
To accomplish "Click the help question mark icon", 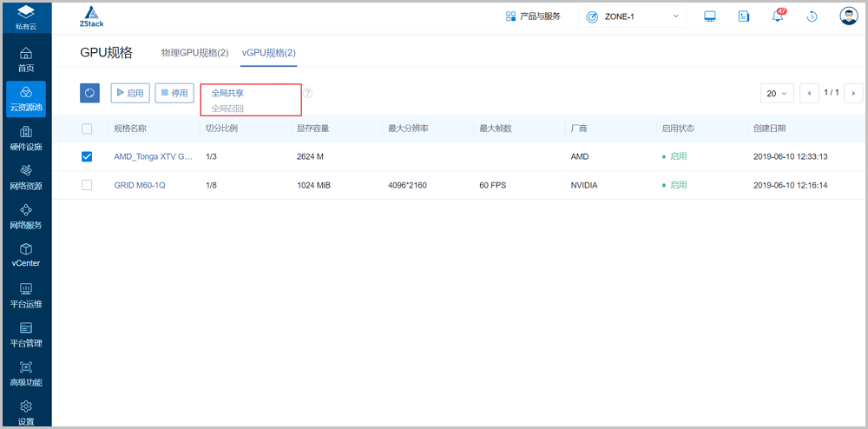I will 307,93.
